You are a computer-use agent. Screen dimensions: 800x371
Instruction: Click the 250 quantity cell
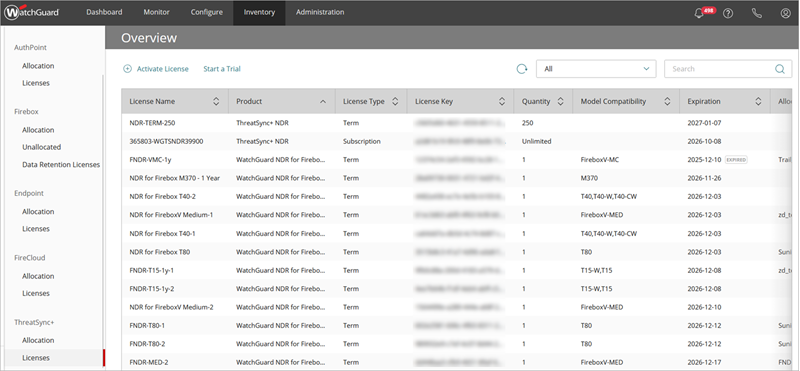pos(527,123)
